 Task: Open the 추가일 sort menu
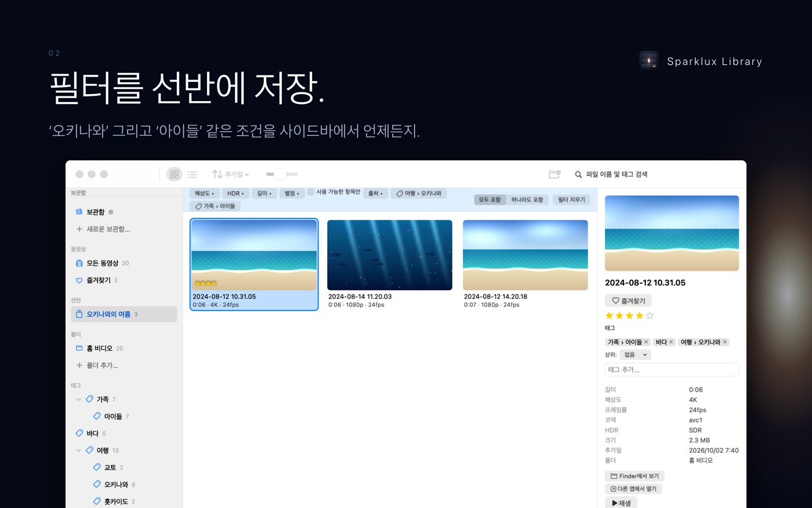[x=230, y=174]
